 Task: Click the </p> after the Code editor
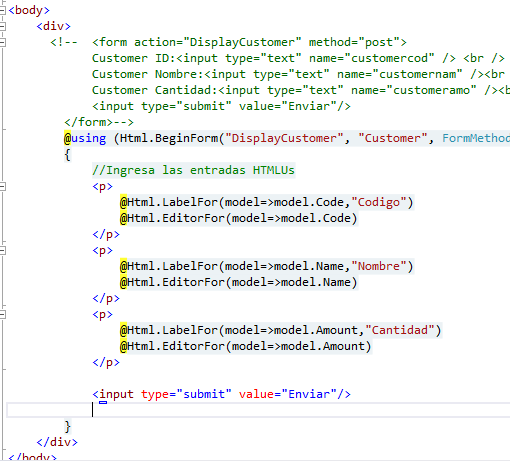click(106, 234)
